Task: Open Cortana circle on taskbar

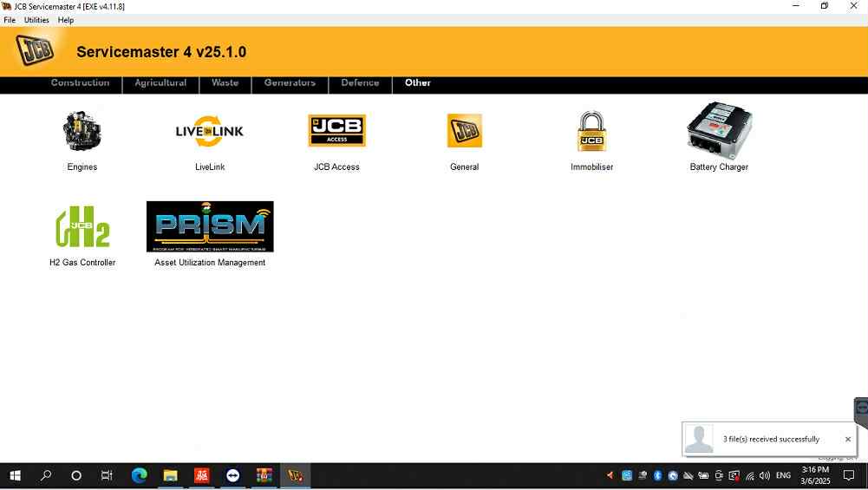Action: pos(76,475)
